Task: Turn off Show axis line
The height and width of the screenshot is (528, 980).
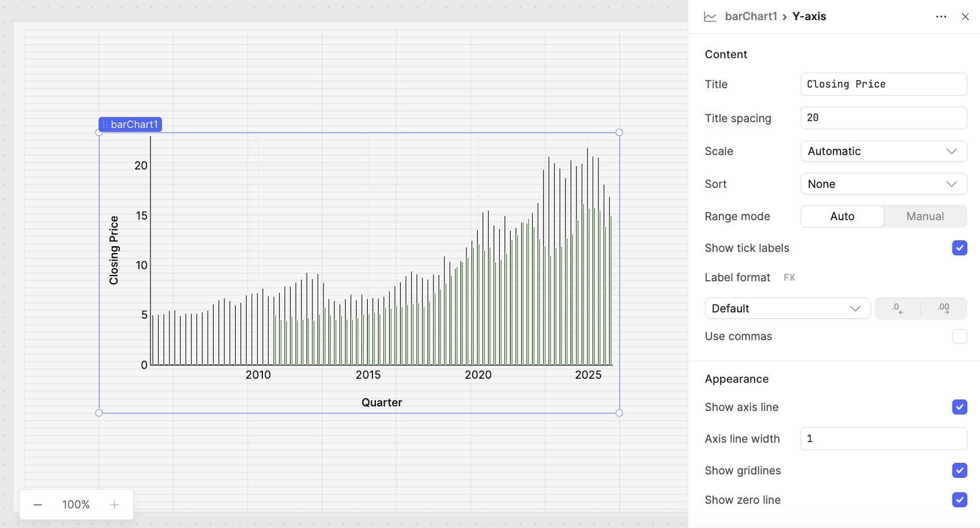Action: (959, 407)
